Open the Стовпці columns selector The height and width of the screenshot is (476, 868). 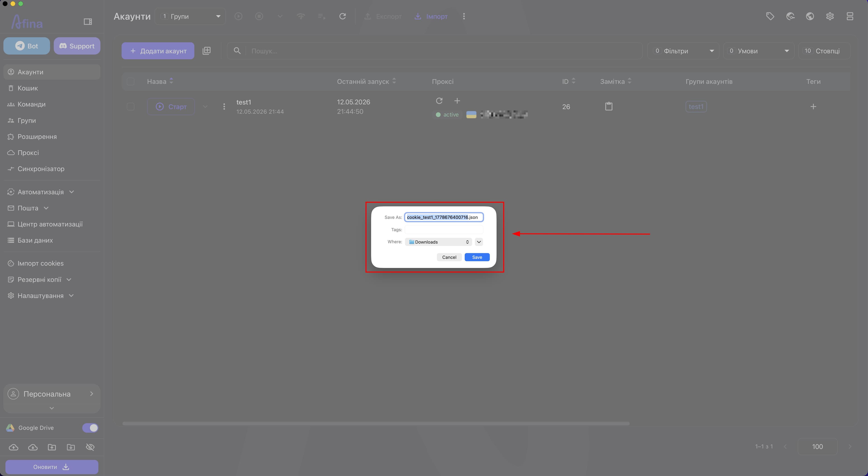(x=824, y=51)
